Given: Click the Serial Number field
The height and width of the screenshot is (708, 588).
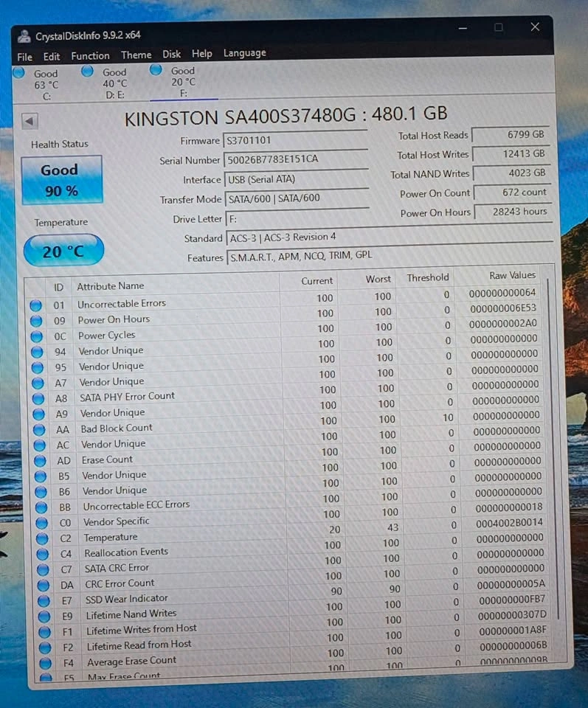Looking at the screenshot, I should [295, 159].
